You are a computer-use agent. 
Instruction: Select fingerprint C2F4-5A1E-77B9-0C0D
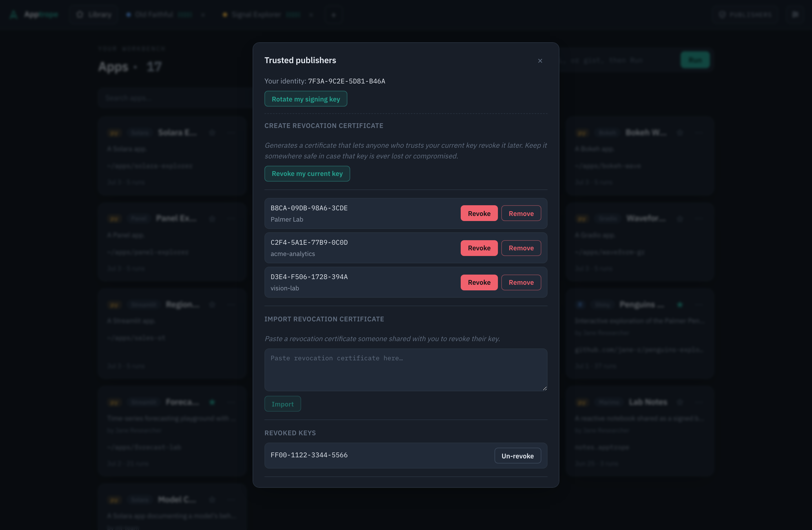coord(309,242)
